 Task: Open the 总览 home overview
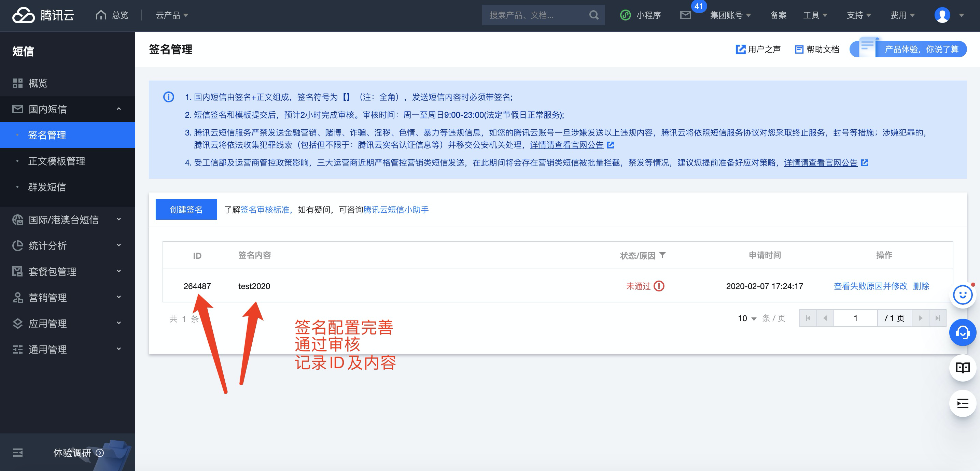[112, 15]
